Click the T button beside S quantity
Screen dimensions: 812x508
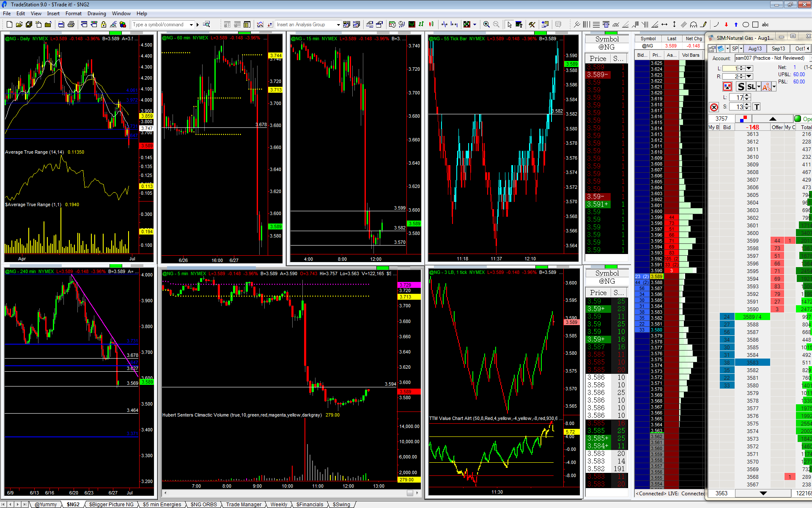pyautogui.click(x=757, y=107)
